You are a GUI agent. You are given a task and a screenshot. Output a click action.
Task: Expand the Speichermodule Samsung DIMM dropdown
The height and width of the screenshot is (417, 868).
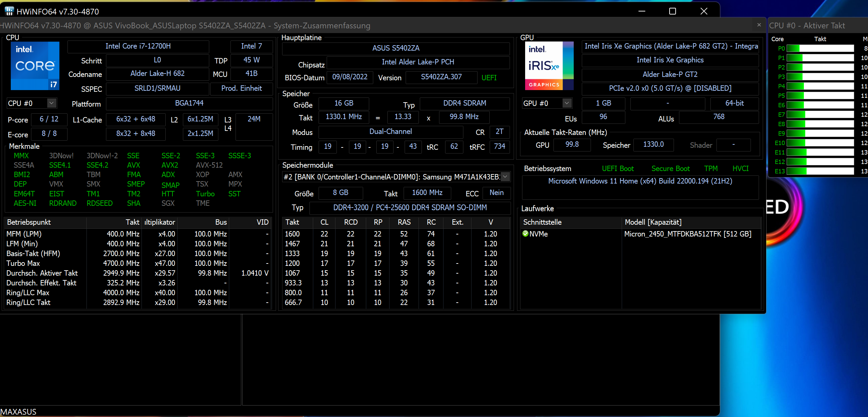tap(505, 177)
